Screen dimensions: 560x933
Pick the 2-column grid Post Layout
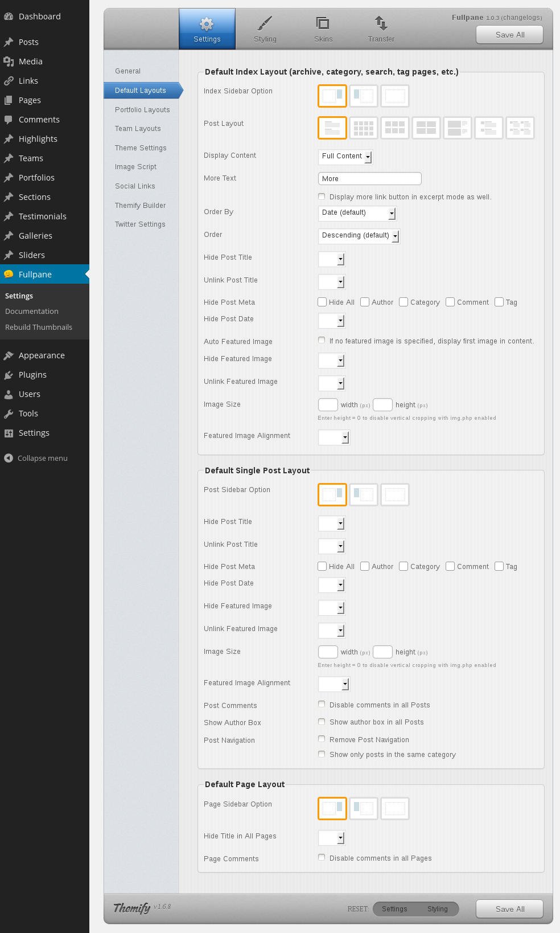(426, 128)
